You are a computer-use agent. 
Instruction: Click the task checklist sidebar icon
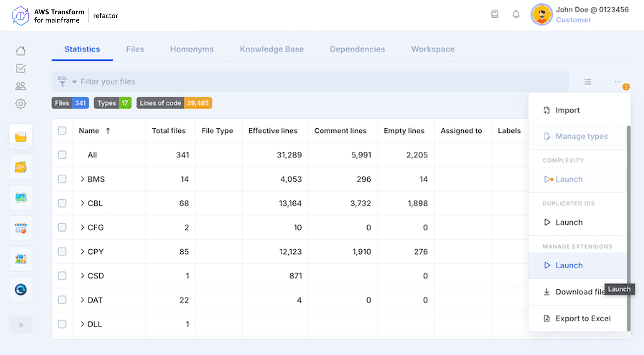(20, 68)
